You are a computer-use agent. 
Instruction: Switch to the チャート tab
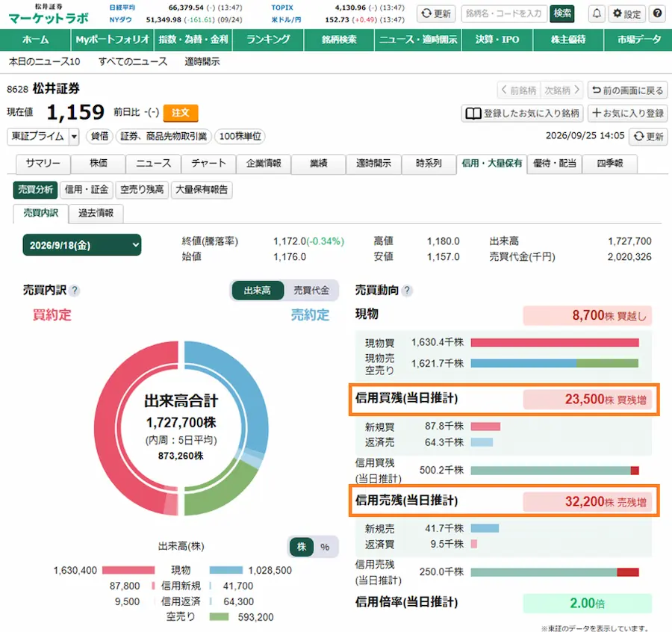tap(208, 164)
